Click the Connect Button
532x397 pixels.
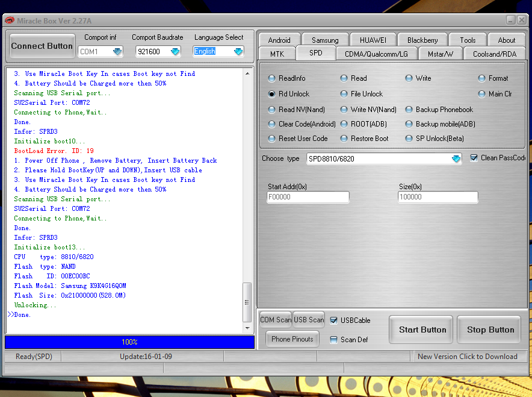(x=42, y=46)
